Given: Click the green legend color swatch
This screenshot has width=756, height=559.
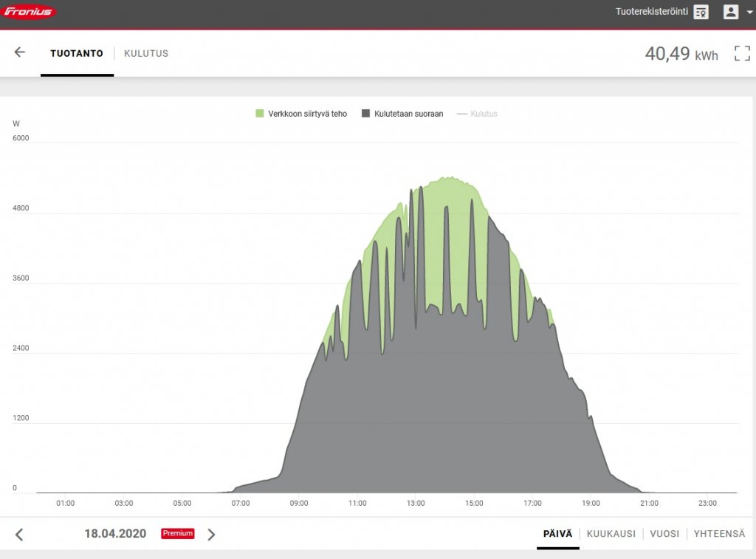Looking at the screenshot, I should (x=260, y=114).
